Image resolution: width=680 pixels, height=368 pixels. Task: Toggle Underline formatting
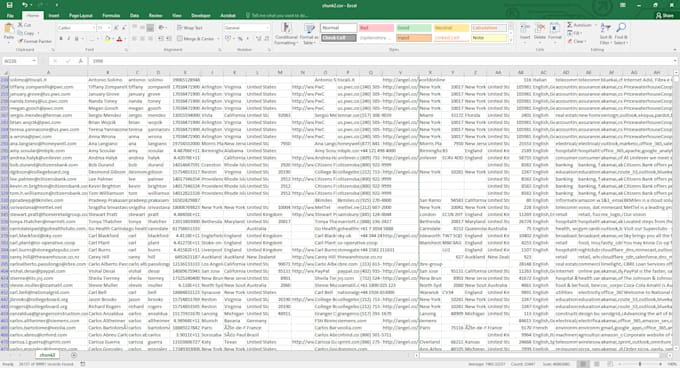76,39
